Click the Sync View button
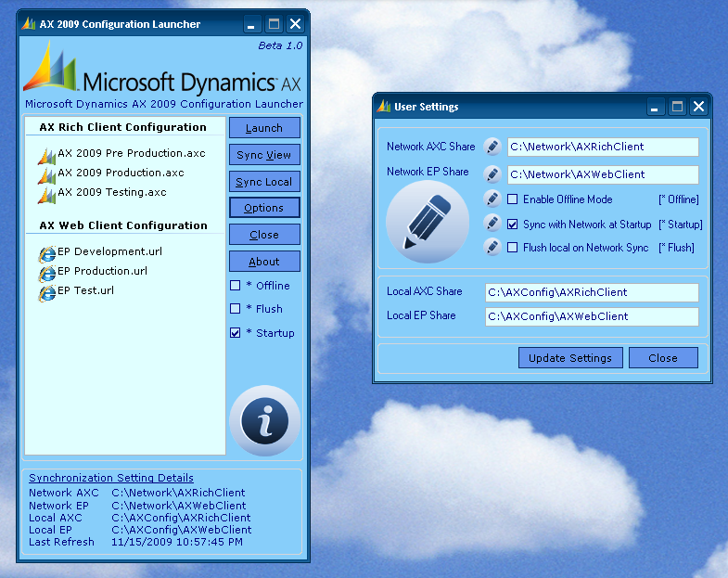The height and width of the screenshot is (578, 728). click(x=264, y=155)
